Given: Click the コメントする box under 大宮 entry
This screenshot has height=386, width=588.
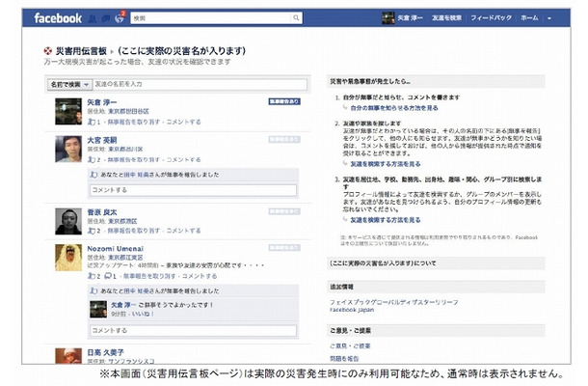Looking at the screenshot, I should click(x=193, y=190).
